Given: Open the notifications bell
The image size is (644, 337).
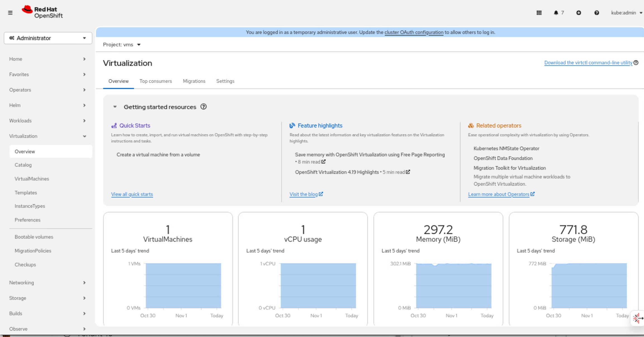Looking at the screenshot, I should pyautogui.click(x=556, y=13).
